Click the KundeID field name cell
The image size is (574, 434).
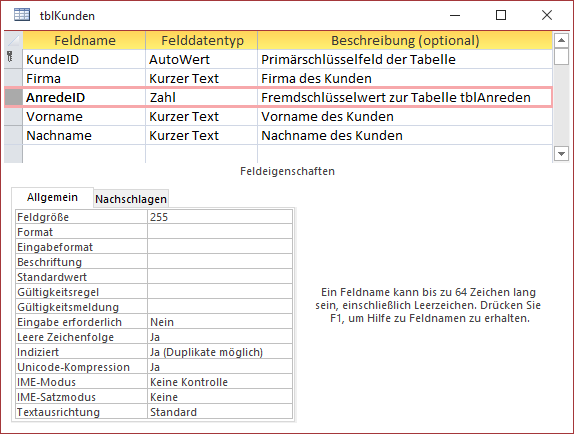click(x=84, y=59)
